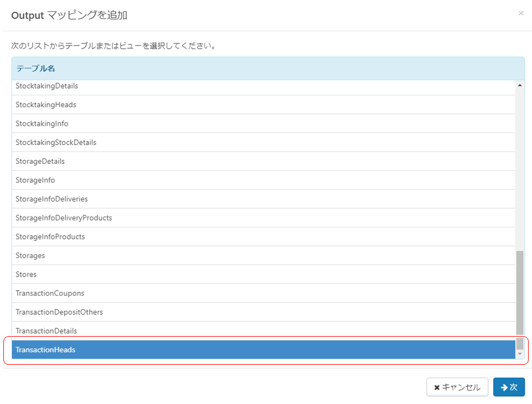Select the StocktakingStockDetails table row

point(224,142)
